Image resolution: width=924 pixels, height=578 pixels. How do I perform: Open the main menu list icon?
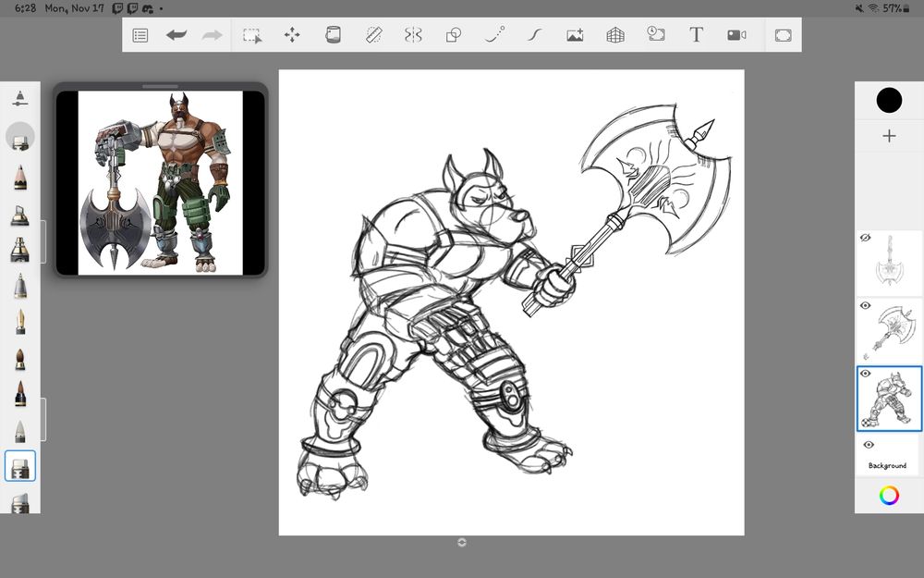tap(140, 35)
